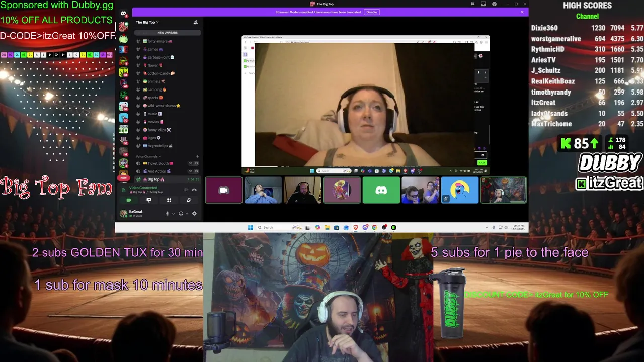644x362 pixels.
Task: Toggle headphone deafen in the user panel
Action: click(x=181, y=214)
